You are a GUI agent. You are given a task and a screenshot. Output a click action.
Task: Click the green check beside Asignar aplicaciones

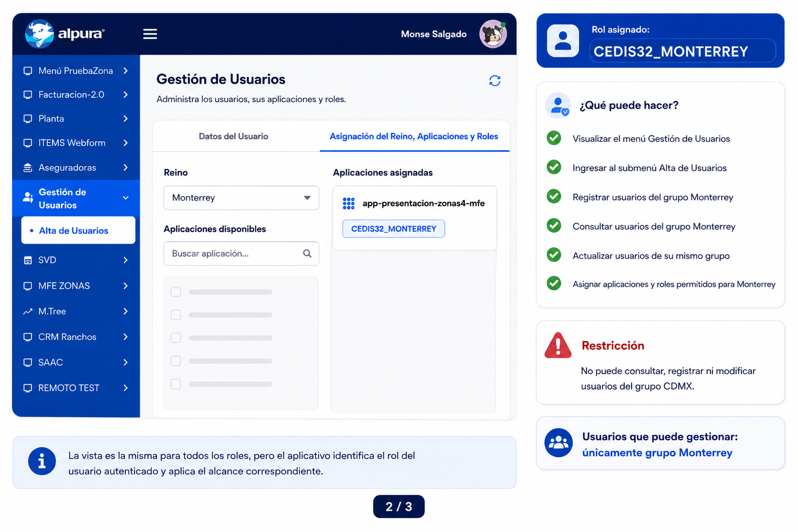coord(554,284)
